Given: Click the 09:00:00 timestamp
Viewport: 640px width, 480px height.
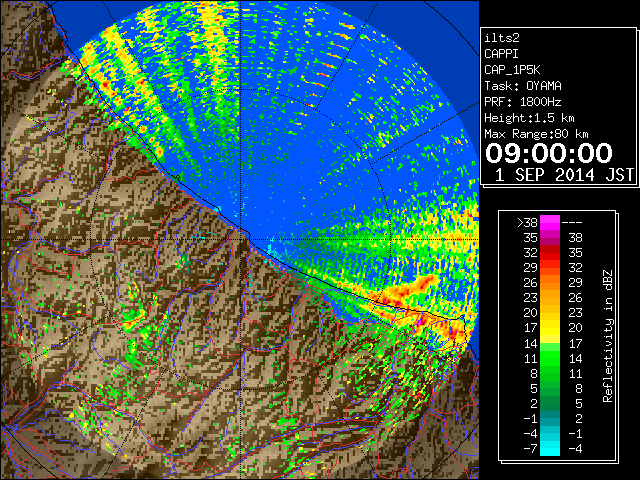Looking at the screenshot, I should point(549,153).
